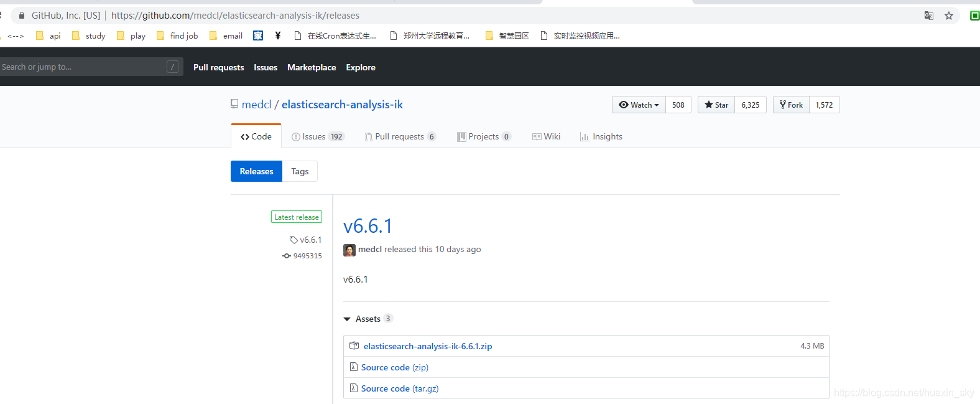Open Pull requests in the top navigation
980x404 pixels.
[218, 67]
